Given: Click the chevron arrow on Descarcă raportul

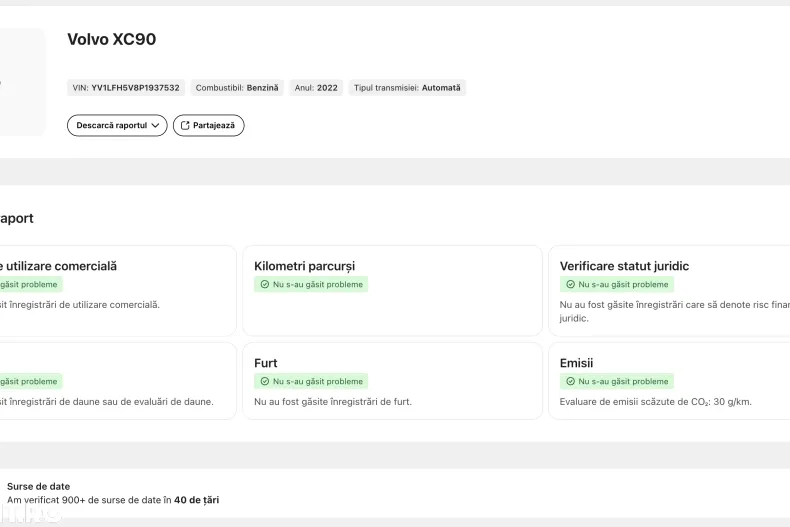Looking at the screenshot, I should coord(155,126).
